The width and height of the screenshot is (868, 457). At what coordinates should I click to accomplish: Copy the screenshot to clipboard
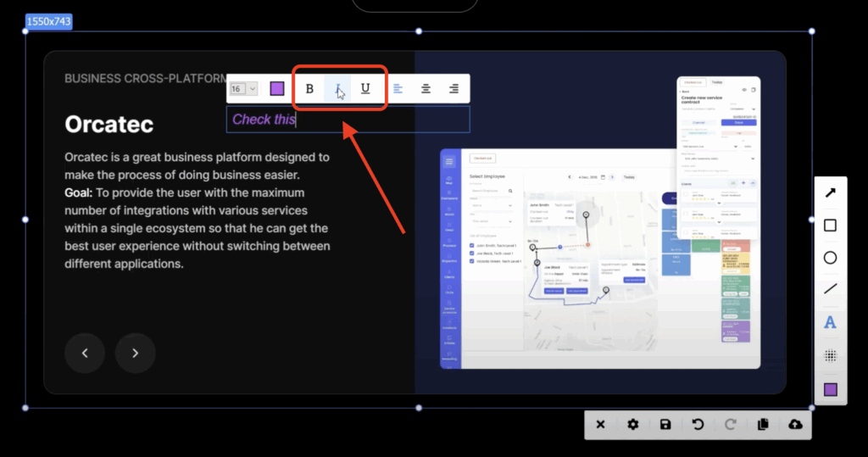(x=763, y=425)
